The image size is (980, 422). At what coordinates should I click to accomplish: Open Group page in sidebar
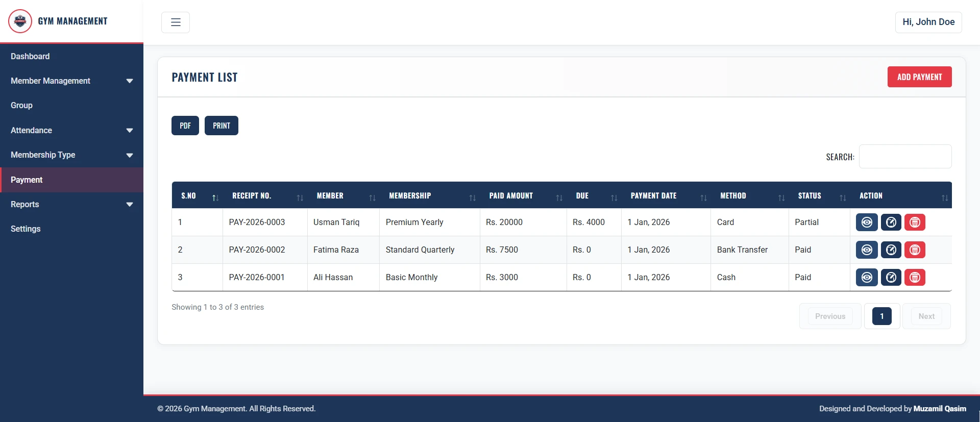(x=71, y=106)
